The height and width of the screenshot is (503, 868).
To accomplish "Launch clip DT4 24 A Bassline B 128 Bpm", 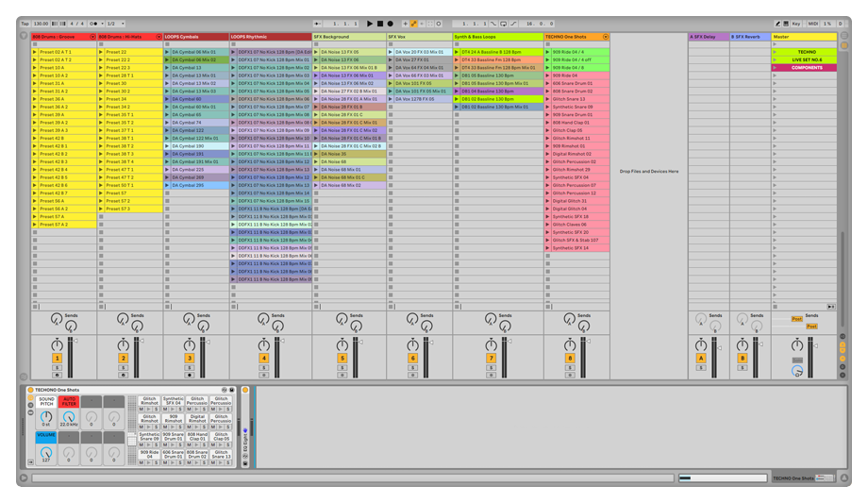I will tap(457, 52).
